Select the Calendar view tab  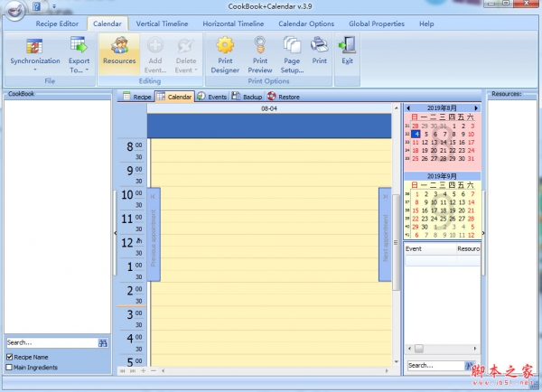pyautogui.click(x=174, y=97)
